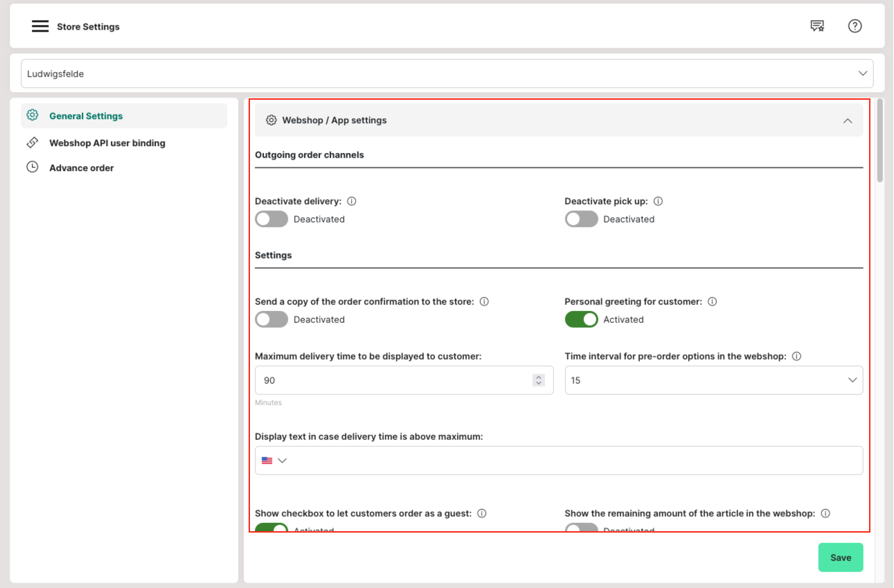Open the US flag language selector
894x588 pixels.
click(x=274, y=461)
